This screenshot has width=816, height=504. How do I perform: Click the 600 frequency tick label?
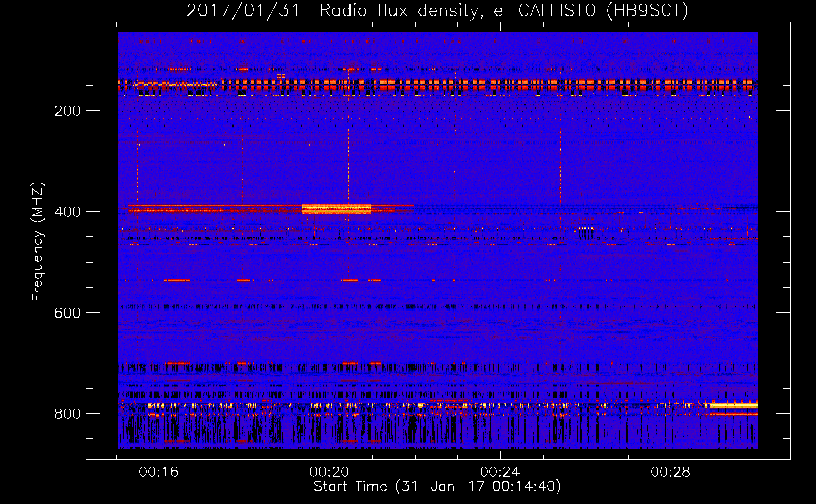pyautogui.click(x=68, y=313)
